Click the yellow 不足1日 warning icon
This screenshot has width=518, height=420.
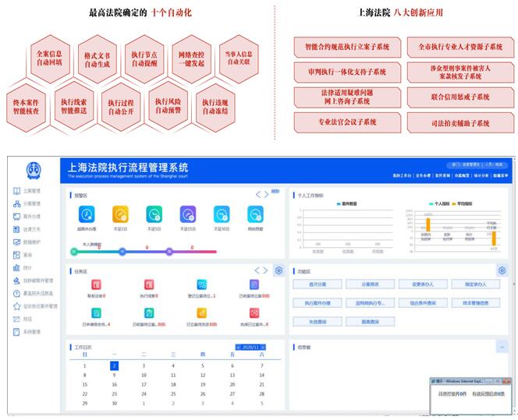120,214
